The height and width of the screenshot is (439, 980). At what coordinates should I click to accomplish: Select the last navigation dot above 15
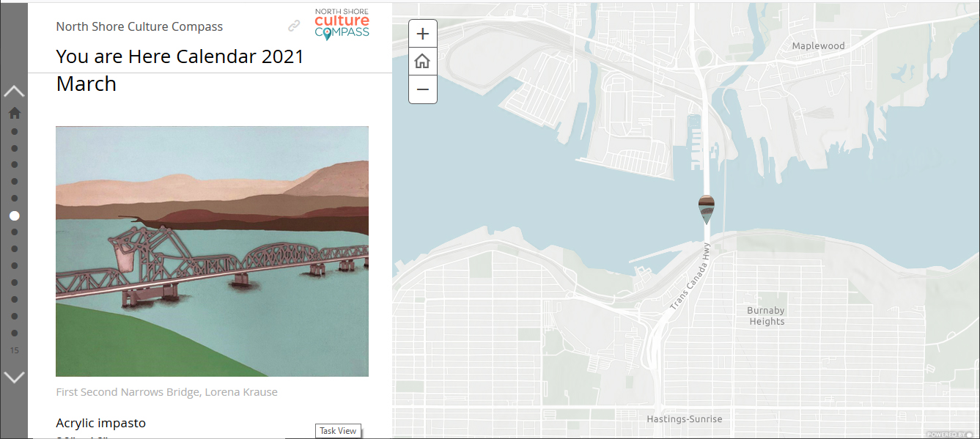coord(15,333)
